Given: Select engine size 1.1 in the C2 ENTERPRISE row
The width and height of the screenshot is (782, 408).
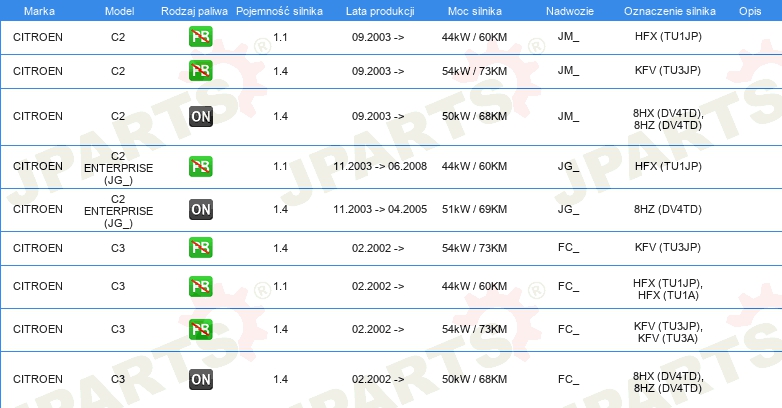Looking at the screenshot, I should coord(280,166).
